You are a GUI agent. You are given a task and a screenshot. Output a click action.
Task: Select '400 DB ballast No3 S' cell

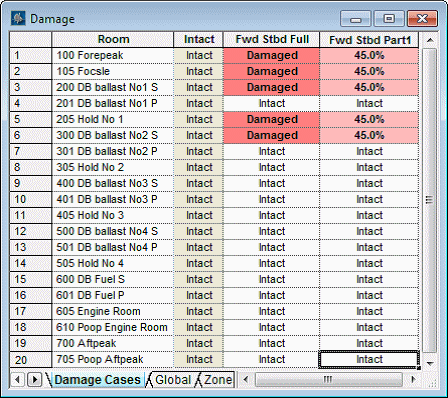point(113,183)
